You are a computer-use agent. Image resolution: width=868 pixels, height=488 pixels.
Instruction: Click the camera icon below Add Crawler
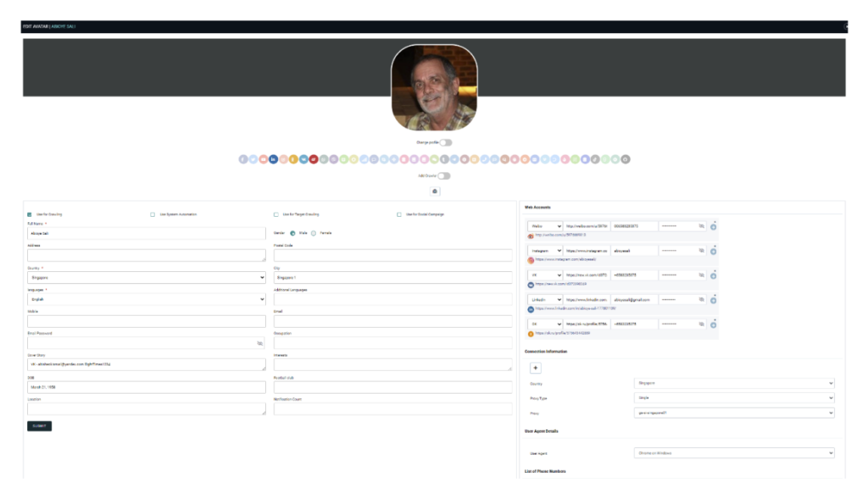point(435,191)
